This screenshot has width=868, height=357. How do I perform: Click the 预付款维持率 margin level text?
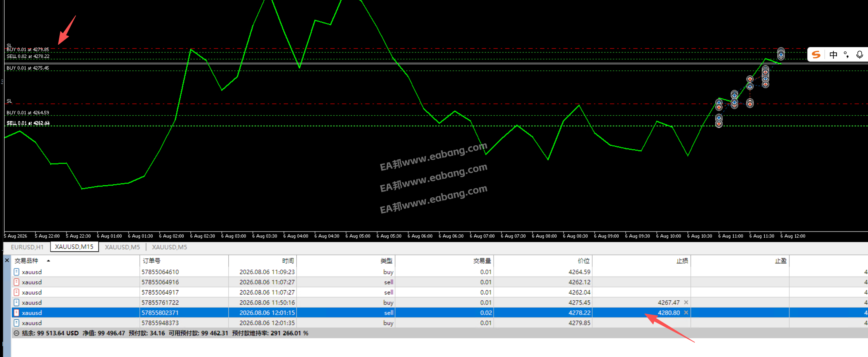(x=270, y=333)
